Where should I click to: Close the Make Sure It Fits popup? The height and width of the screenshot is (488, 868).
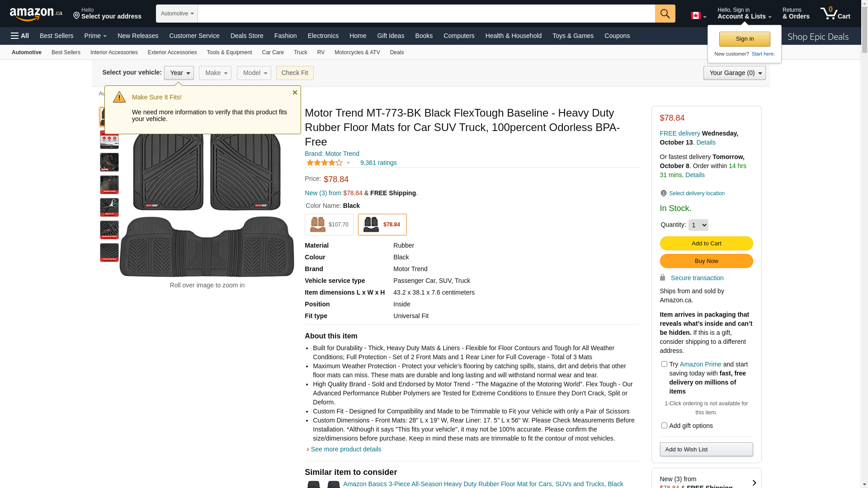click(295, 93)
